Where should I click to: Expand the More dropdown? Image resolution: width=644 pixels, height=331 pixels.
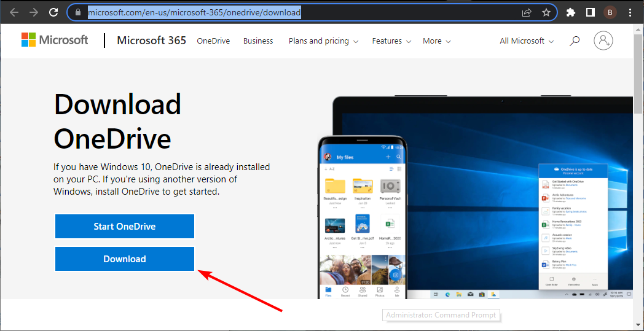pyautogui.click(x=436, y=41)
